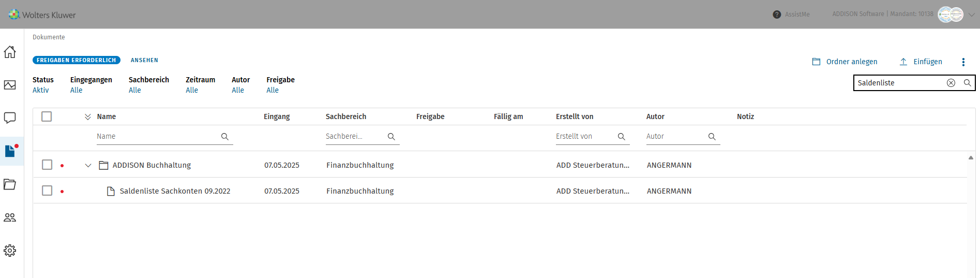
Task: Open the user account dropdown arrow
Action: [972, 14]
